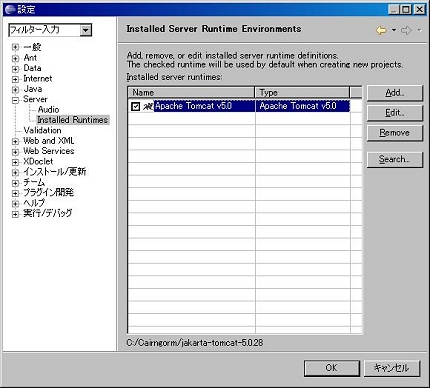Select the チーム preferences item
Image resolution: width=430 pixels, height=388 pixels.
click(x=34, y=182)
